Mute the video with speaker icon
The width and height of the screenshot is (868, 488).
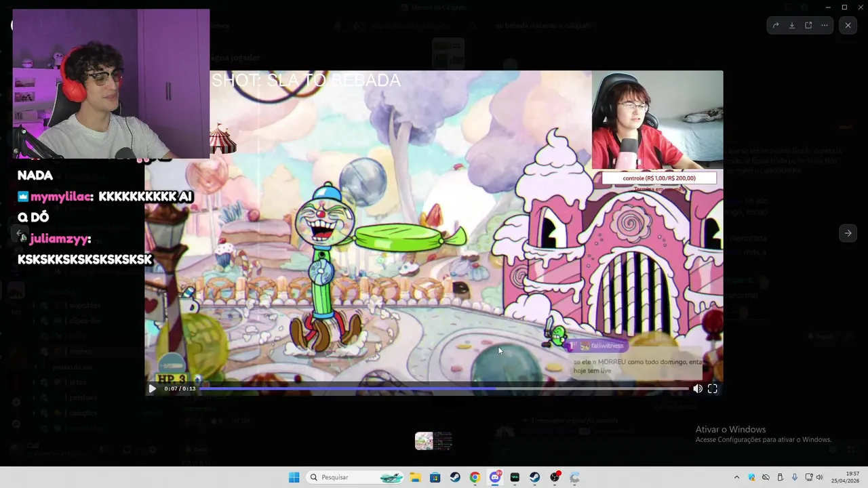click(698, 388)
